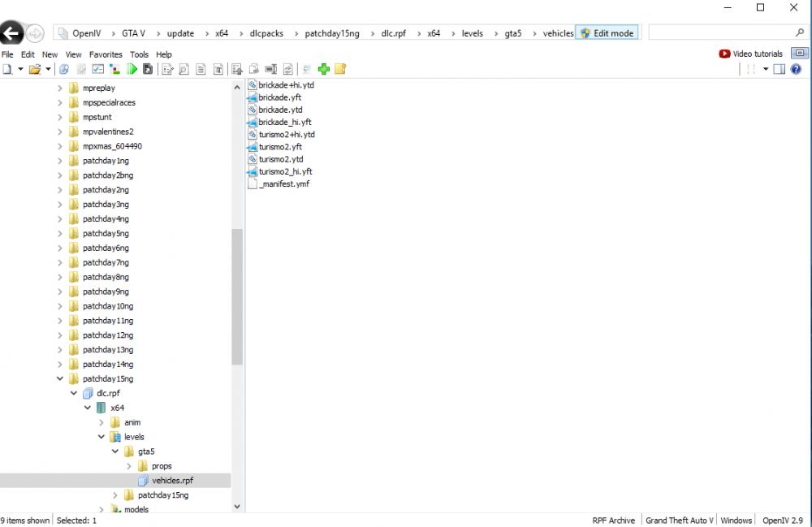Select file turismo2.yft

pos(280,147)
